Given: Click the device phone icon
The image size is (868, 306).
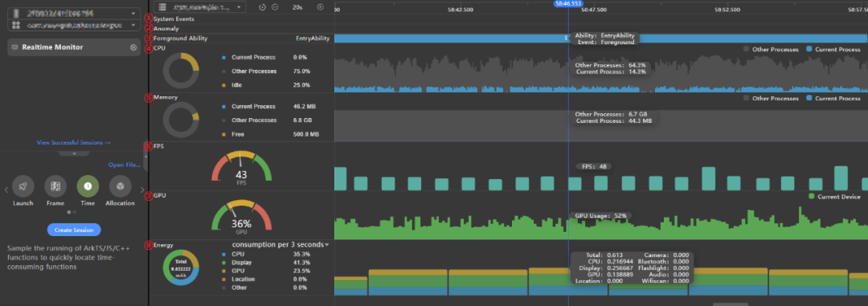Looking at the screenshot, I should (x=16, y=13).
